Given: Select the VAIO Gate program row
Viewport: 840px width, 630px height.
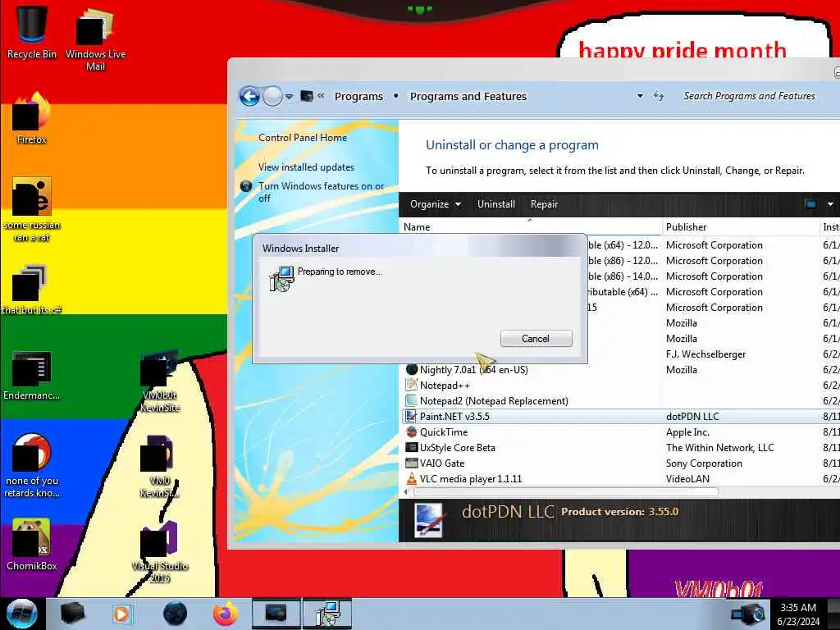Looking at the screenshot, I should click(620, 463).
